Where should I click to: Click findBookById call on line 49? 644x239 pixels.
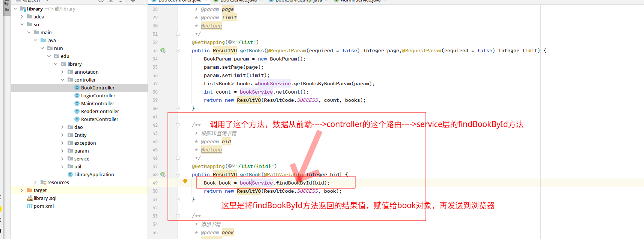coord(294,183)
